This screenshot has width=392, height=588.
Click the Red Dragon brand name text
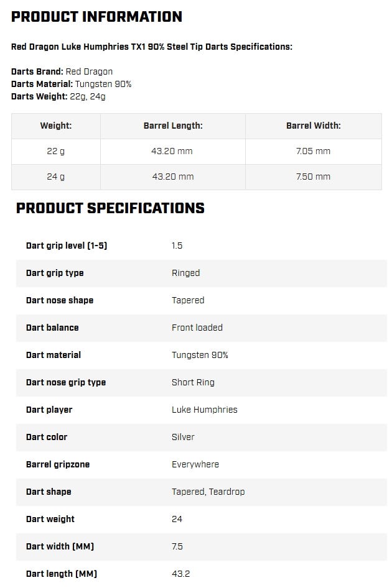[89, 71]
